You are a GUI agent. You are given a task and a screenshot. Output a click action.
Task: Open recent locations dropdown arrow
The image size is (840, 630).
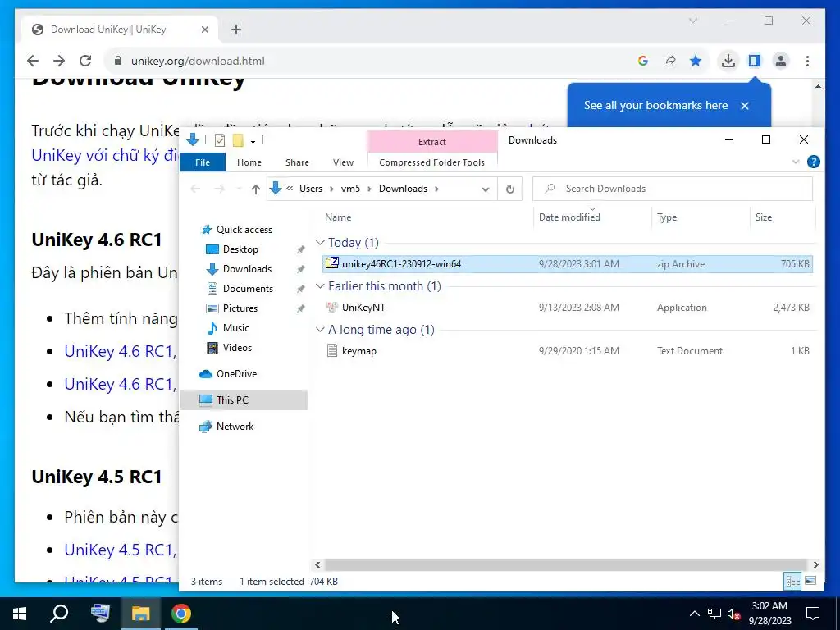point(239,189)
